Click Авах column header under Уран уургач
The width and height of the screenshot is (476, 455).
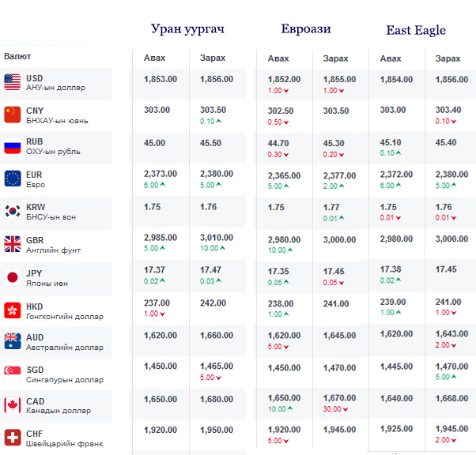(x=154, y=58)
